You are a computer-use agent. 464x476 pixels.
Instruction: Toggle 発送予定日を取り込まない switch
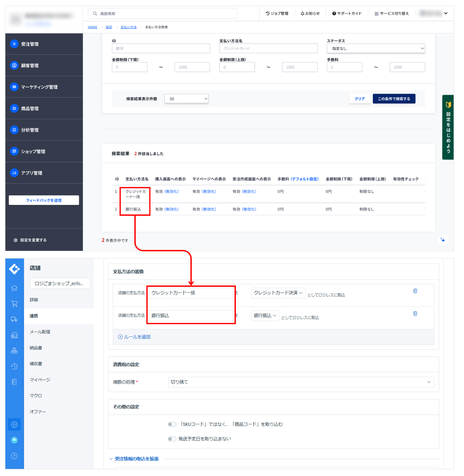pyautogui.click(x=172, y=439)
